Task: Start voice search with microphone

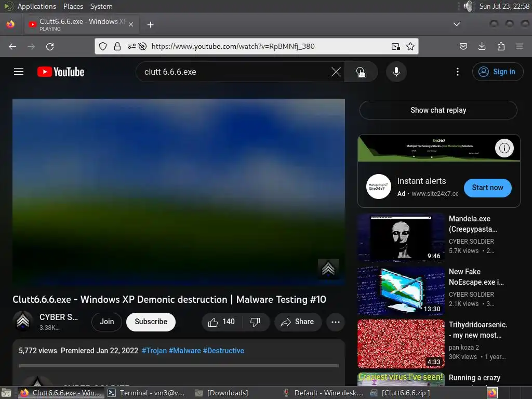Action: click(x=396, y=72)
